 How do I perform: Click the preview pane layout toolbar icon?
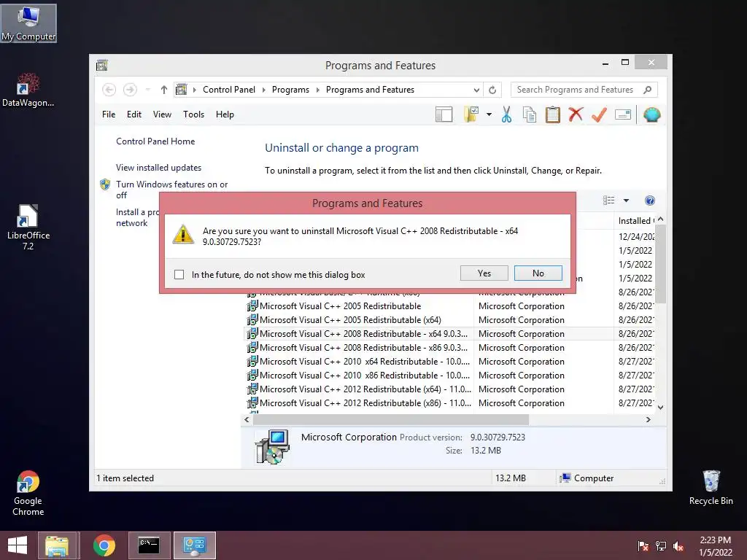[x=444, y=114]
